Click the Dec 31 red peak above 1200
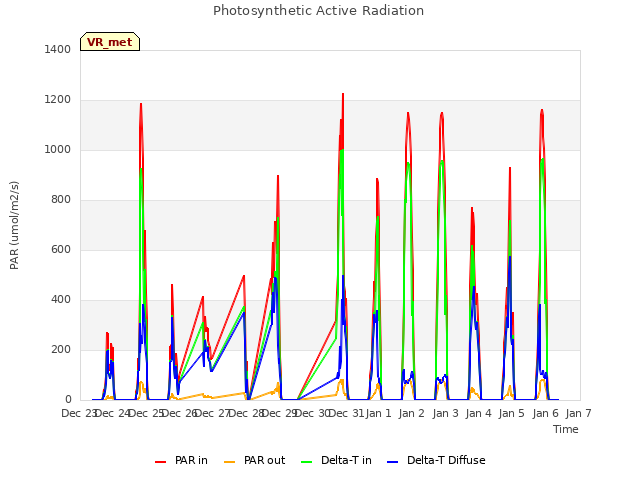The image size is (640, 480). (x=343, y=95)
